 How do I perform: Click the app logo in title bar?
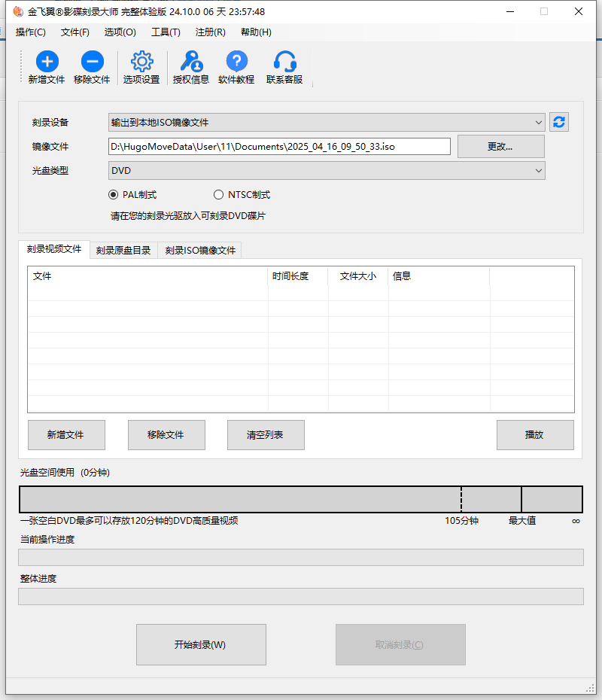point(18,11)
